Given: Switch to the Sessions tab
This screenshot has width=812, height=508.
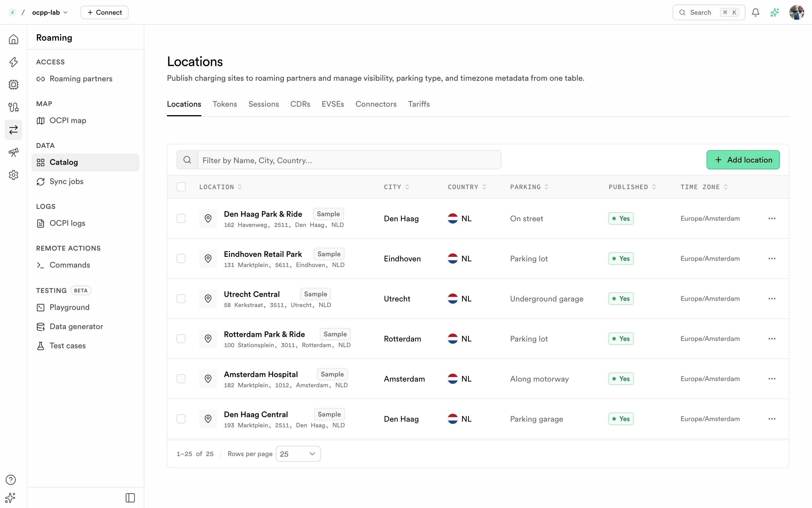Looking at the screenshot, I should click(264, 104).
